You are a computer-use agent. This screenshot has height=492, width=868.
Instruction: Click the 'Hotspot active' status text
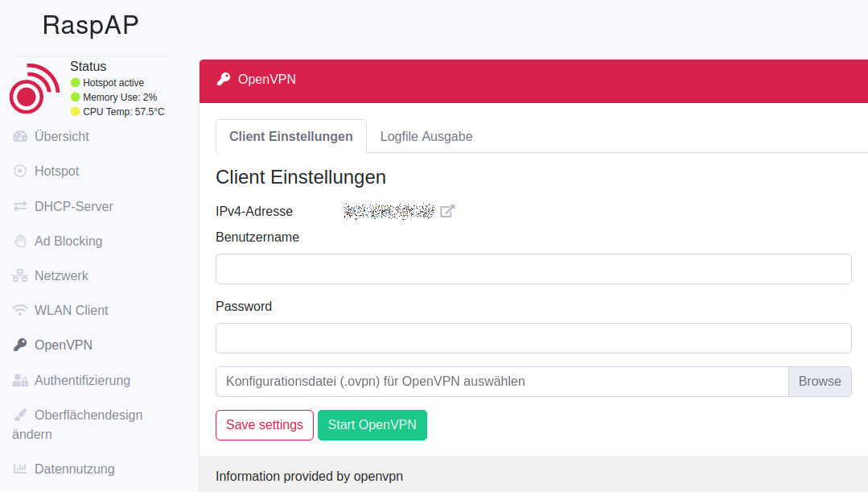point(113,83)
